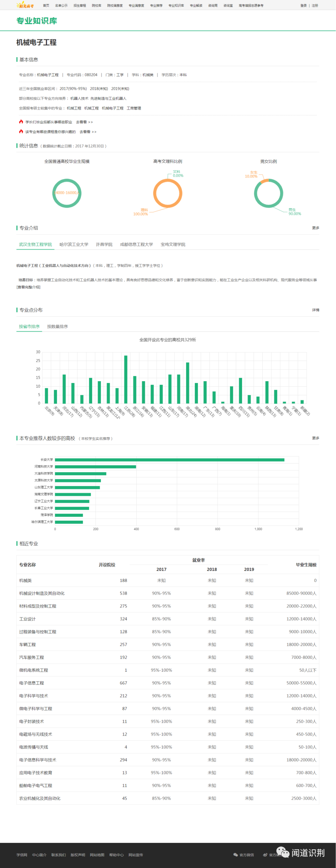The height and width of the screenshot is (868, 336).
Task: Click the 注册 link
Action: click(x=315, y=5)
